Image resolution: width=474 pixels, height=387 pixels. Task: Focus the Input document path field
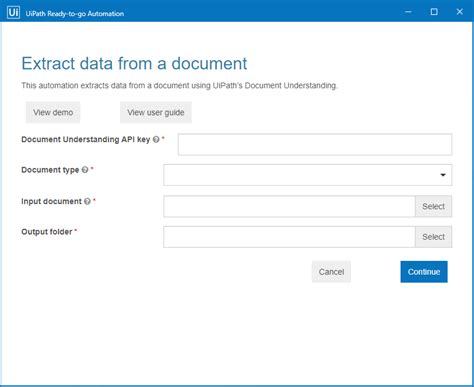coord(289,206)
